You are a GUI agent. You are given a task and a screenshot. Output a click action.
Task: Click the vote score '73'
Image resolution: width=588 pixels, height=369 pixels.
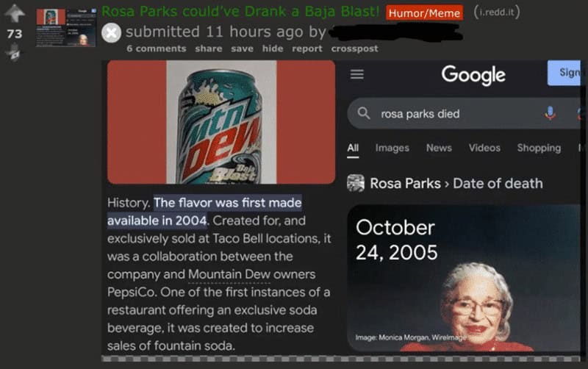point(15,34)
